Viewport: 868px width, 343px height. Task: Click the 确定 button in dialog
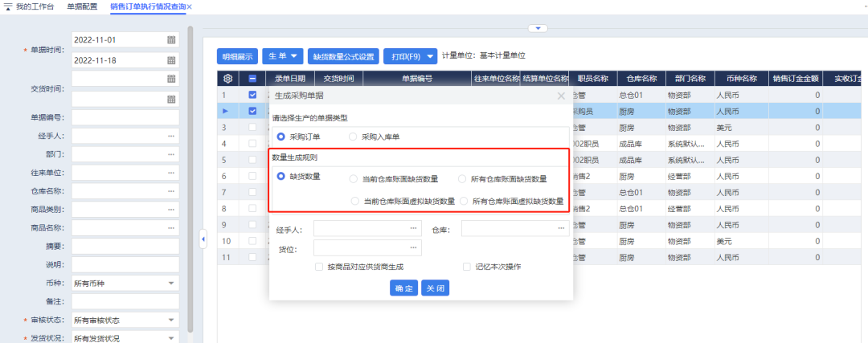[x=403, y=288]
